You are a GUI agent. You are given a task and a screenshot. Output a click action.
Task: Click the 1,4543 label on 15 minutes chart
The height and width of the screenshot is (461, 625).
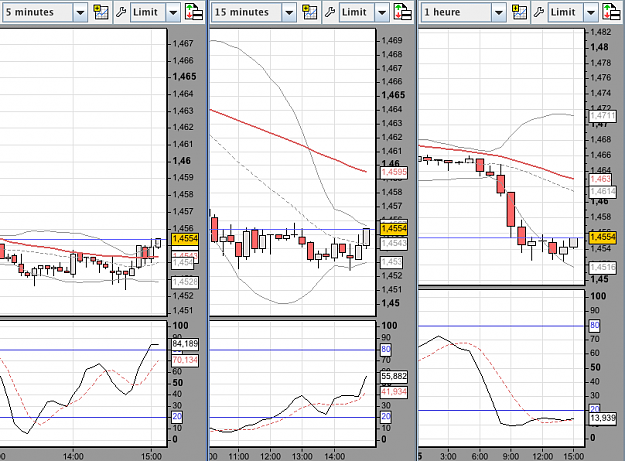(x=394, y=243)
